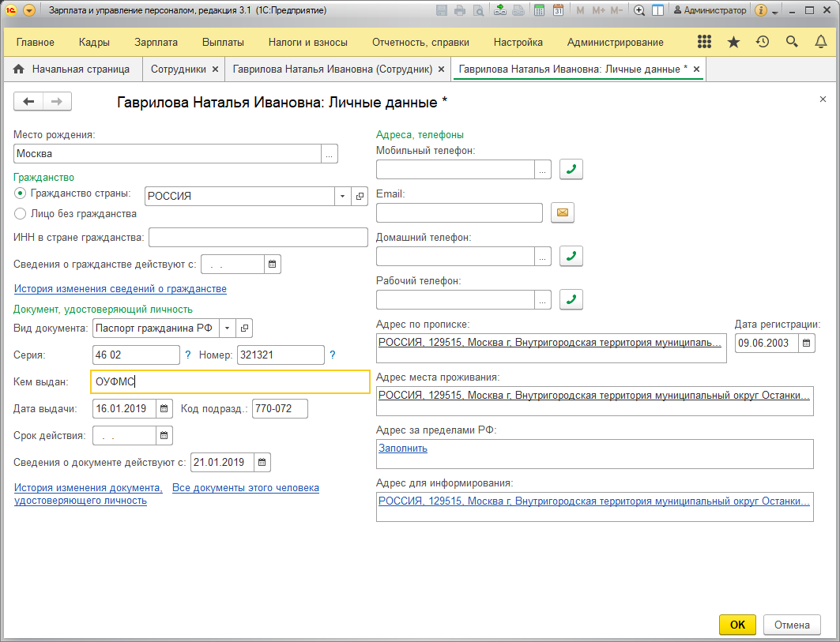This screenshot has width=840, height=642.
Task: Open the functions menu grid icon
Action: pos(704,42)
